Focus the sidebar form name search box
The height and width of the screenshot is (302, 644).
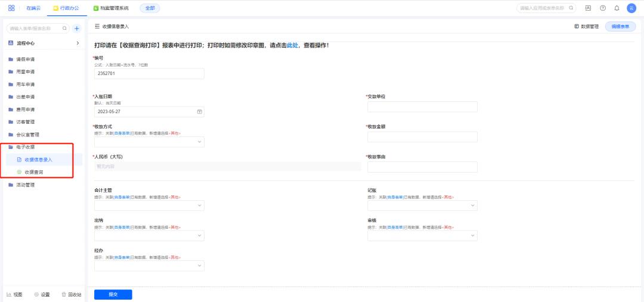pos(38,29)
